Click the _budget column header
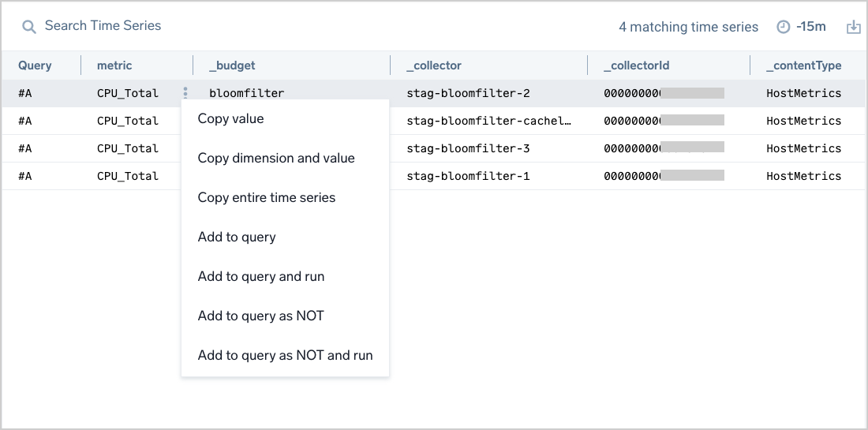Viewport: 868px width, 430px height. click(x=232, y=65)
